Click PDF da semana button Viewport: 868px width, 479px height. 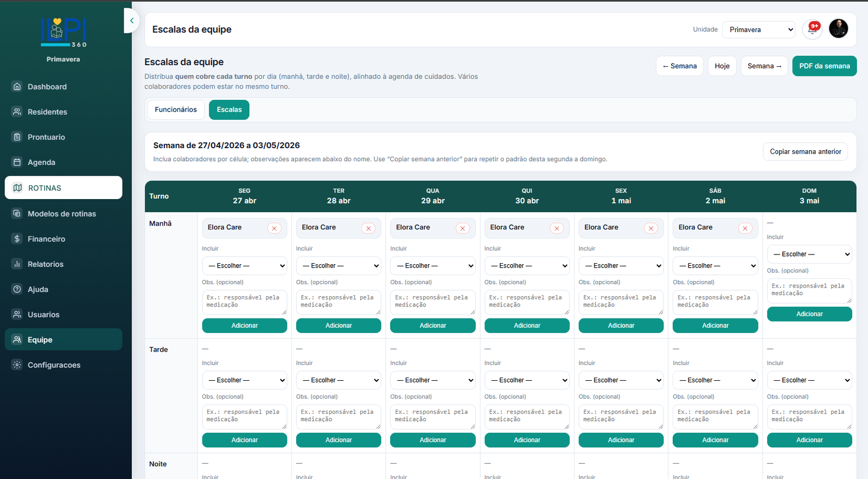pyautogui.click(x=825, y=66)
